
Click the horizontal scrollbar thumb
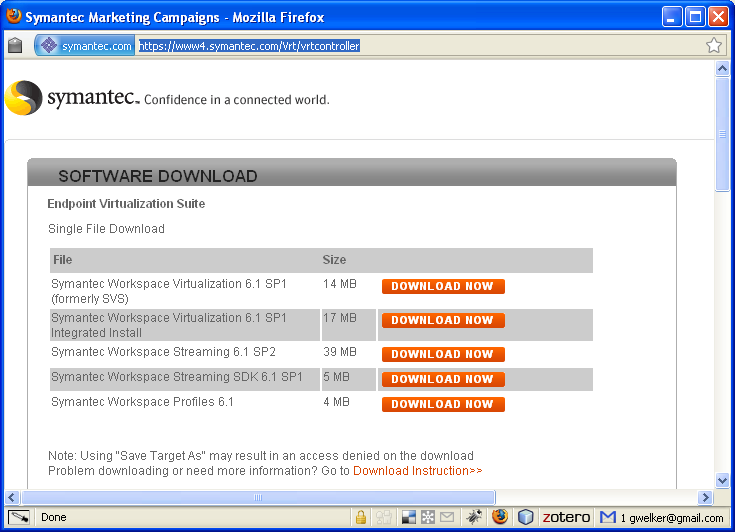(258, 497)
